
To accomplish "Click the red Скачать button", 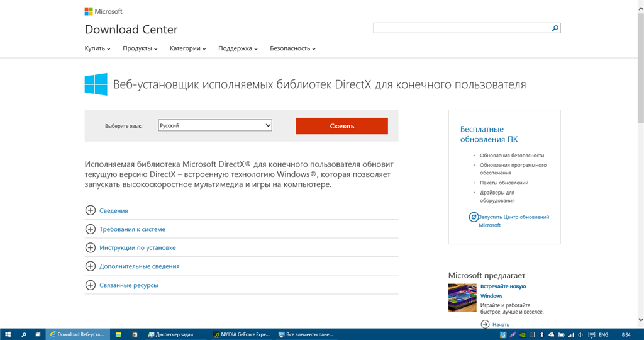I will click(x=341, y=126).
